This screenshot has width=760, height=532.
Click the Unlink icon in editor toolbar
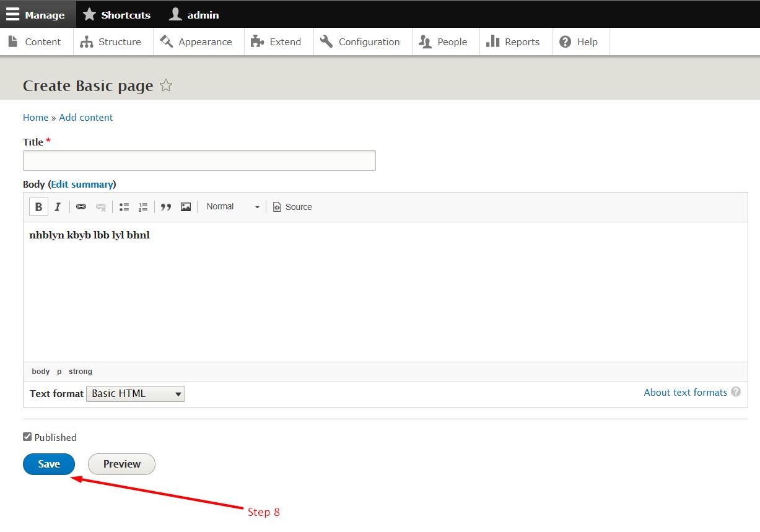pyautogui.click(x=101, y=207)
